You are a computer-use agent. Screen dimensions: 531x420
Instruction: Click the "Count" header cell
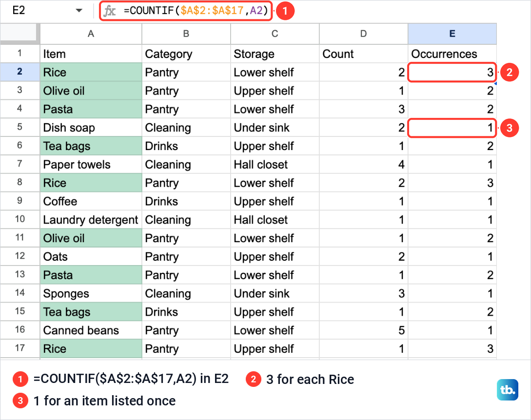(363, 54)
